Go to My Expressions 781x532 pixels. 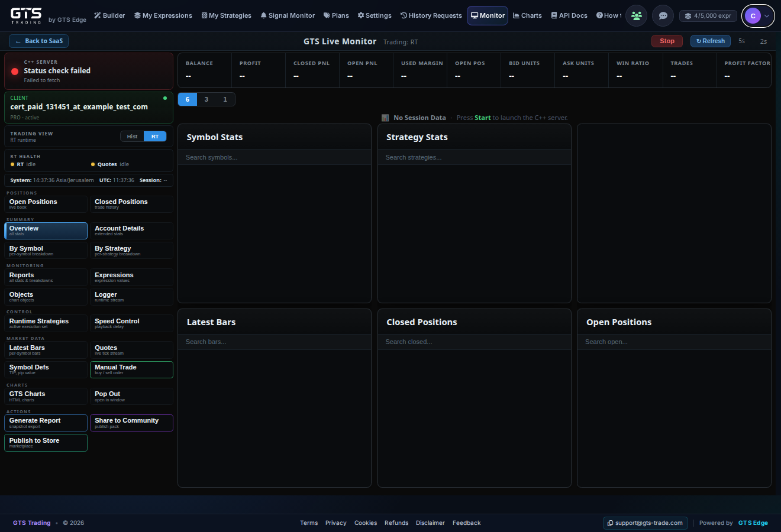tap(163, 16)
